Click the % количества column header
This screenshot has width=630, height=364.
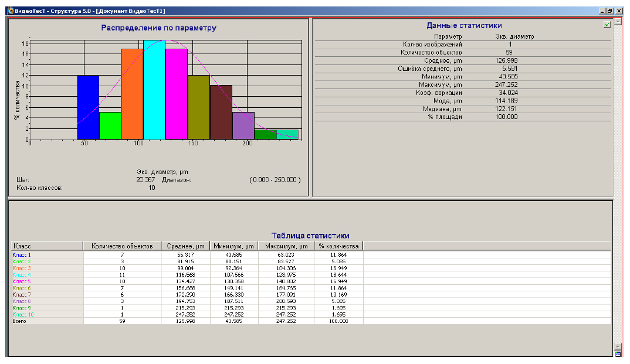(x=338, y=246)
